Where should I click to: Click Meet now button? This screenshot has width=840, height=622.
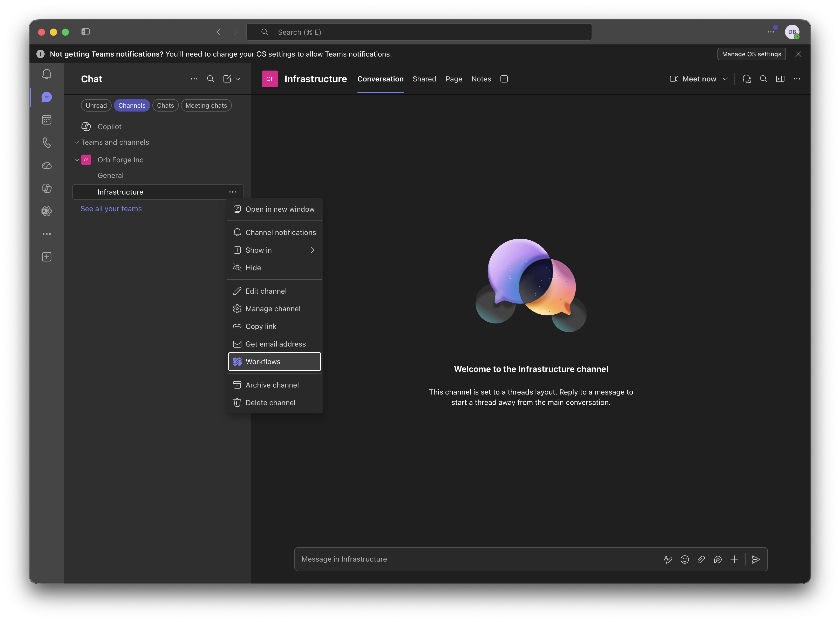point(693,79)
